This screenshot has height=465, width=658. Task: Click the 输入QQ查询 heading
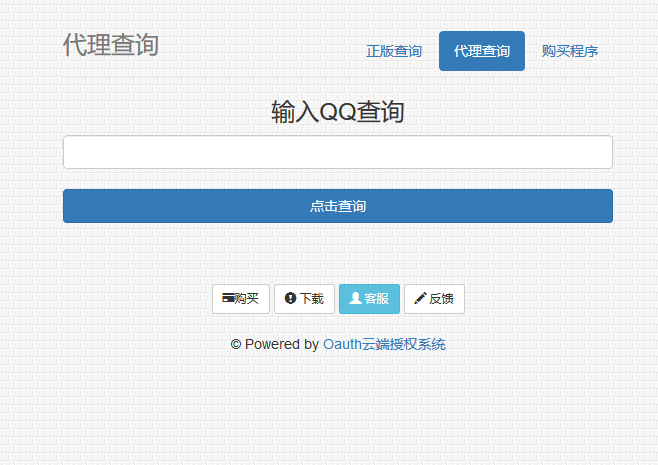337,112
